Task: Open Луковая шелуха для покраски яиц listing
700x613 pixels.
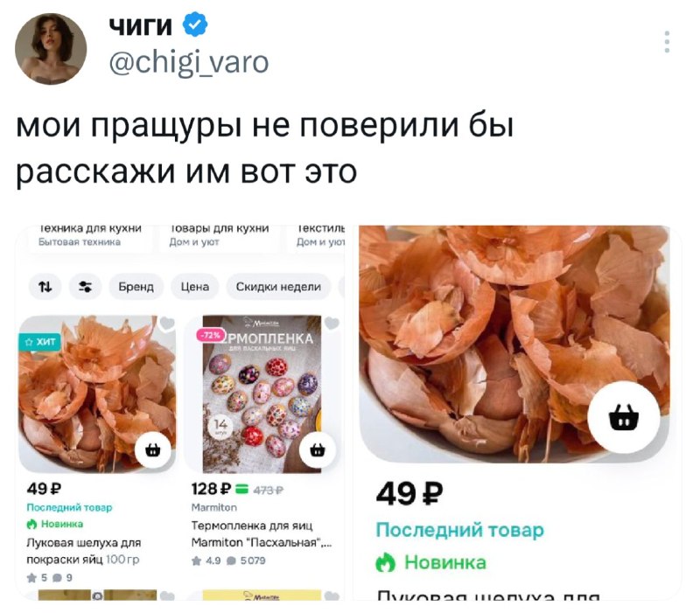Action: click(83, 551)
